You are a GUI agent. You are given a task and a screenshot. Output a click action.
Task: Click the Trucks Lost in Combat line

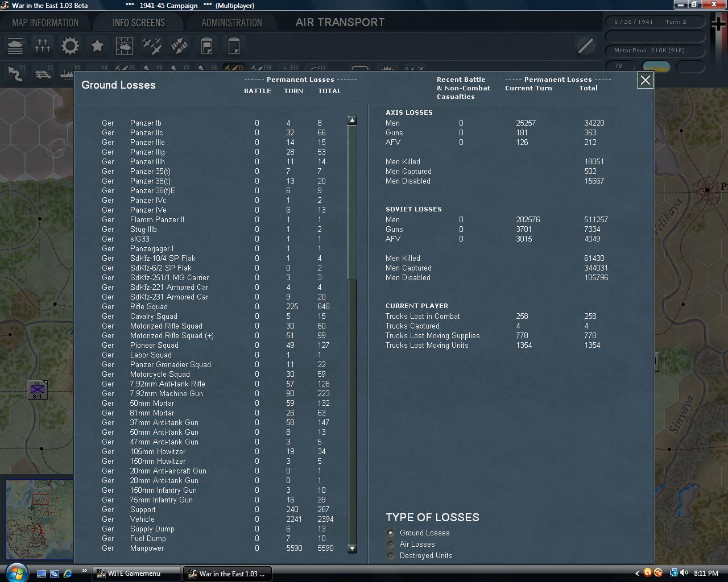493,316
